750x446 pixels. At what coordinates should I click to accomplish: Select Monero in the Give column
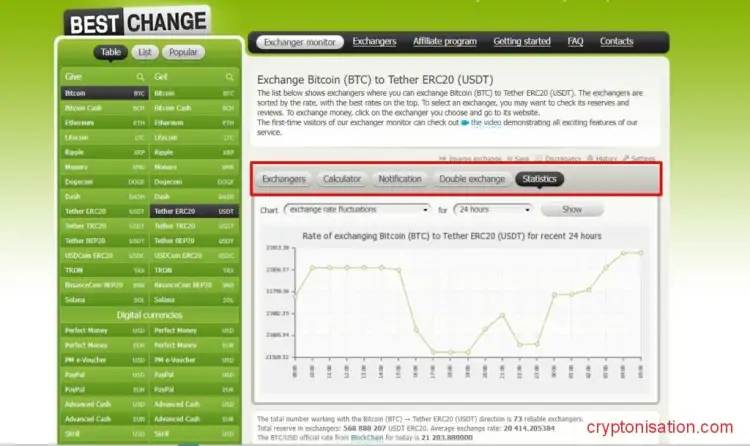[x=105, y=167]
